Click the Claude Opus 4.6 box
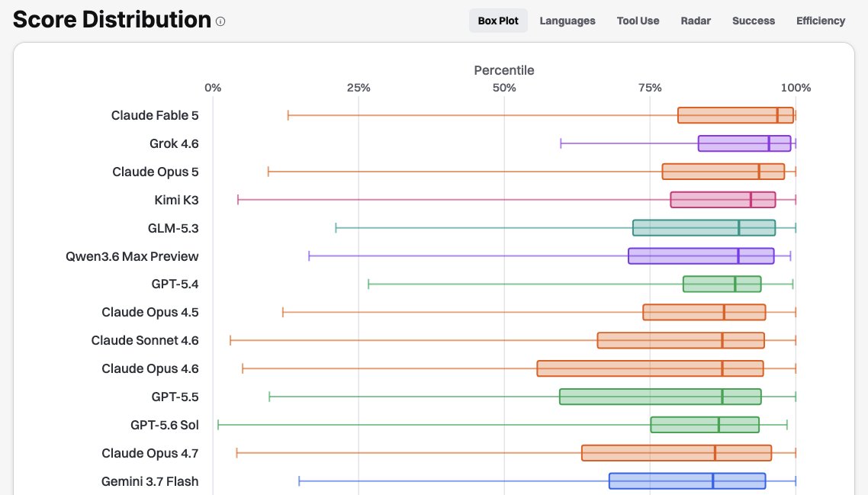Screen dimensions: 868x495 (x=651, y=368)
